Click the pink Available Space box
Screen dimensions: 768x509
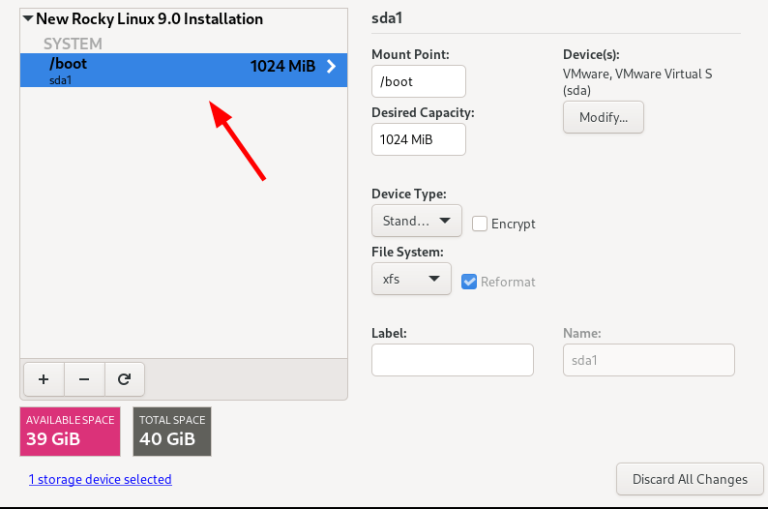70,431
